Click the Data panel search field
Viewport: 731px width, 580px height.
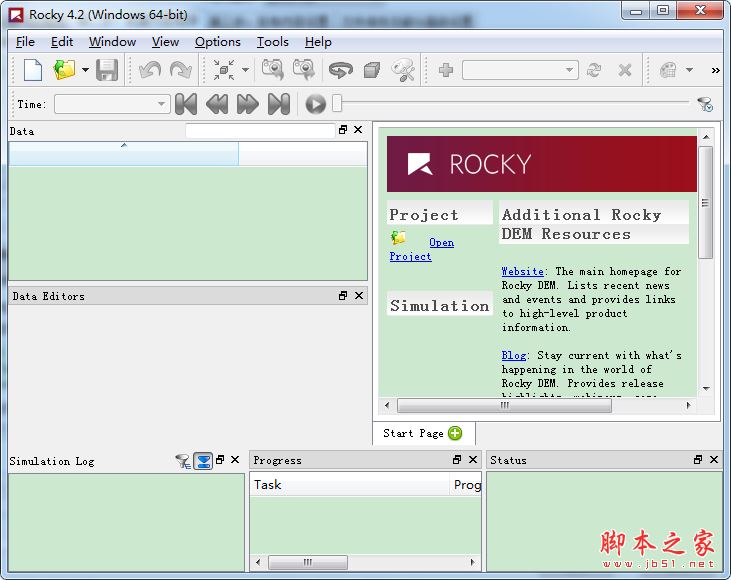click(260, 131)
